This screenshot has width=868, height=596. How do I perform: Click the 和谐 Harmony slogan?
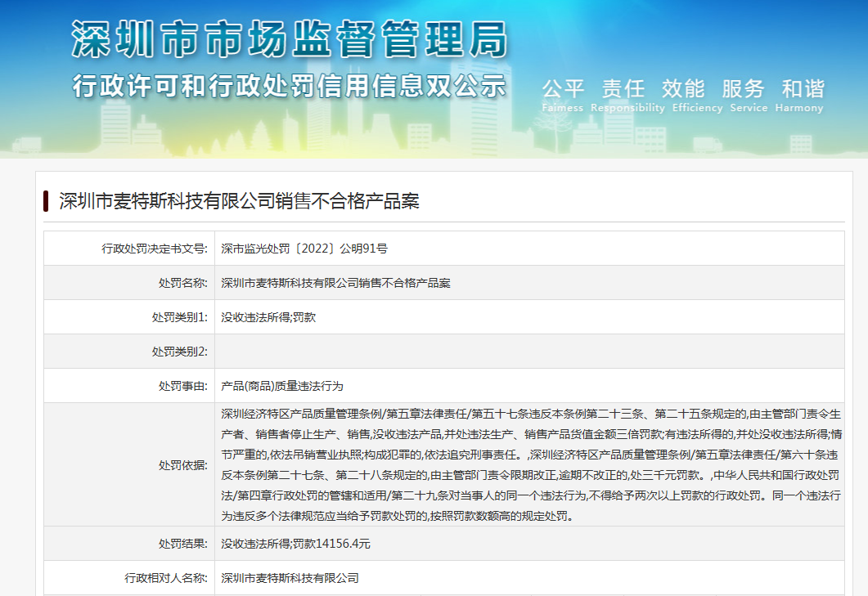(x=799, y=96)
